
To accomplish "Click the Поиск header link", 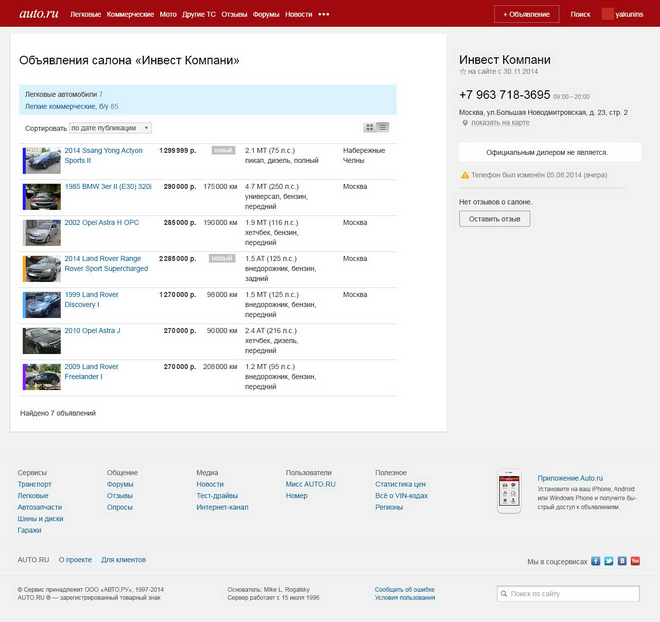I will (x=580, y=14).
